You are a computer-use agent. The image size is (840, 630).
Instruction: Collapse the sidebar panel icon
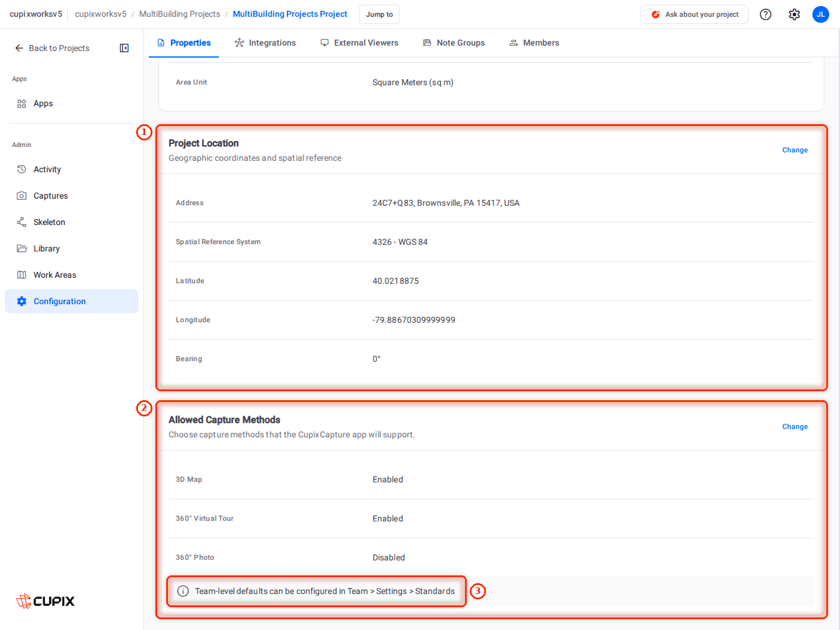(x=124, y=48)
